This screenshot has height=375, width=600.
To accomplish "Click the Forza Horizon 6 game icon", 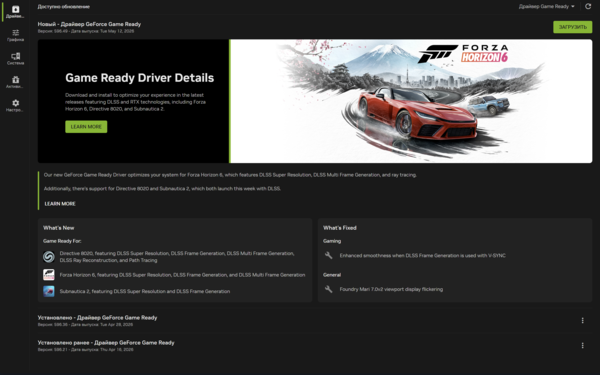I will pyautogui.click(x=49, y=275).
